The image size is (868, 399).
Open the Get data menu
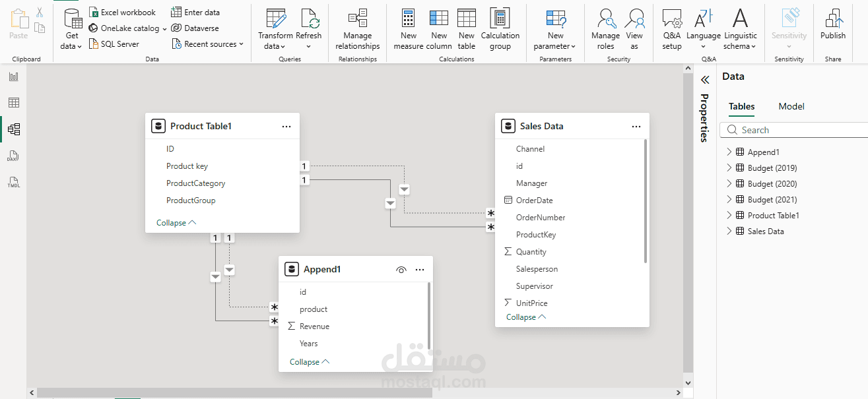click(x=72, y=30)
